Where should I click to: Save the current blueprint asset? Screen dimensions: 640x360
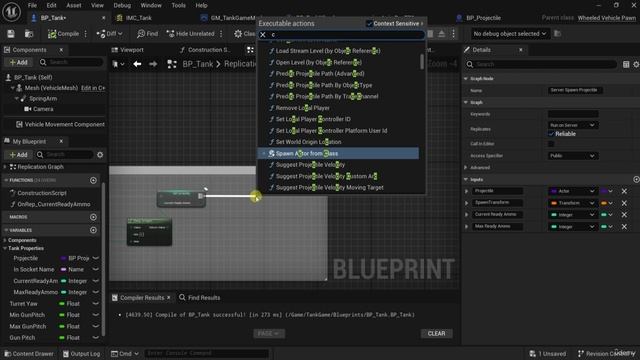click(11, 34)
